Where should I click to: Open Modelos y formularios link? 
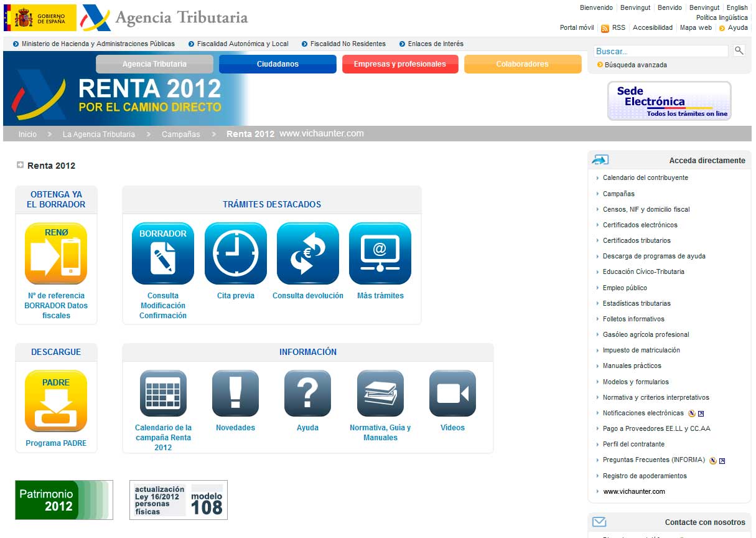point(635,382)
